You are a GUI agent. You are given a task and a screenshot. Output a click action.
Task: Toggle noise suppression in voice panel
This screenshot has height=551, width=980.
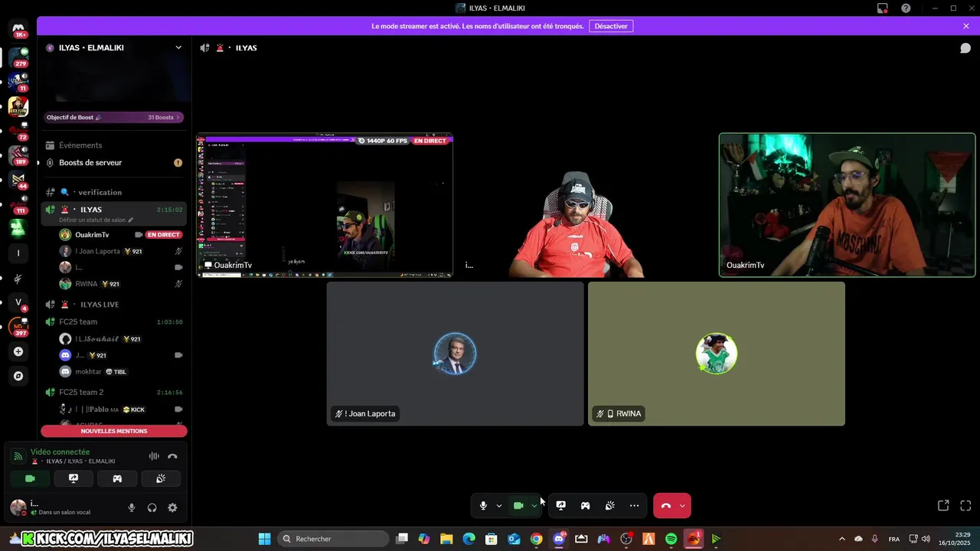point(154,456)
